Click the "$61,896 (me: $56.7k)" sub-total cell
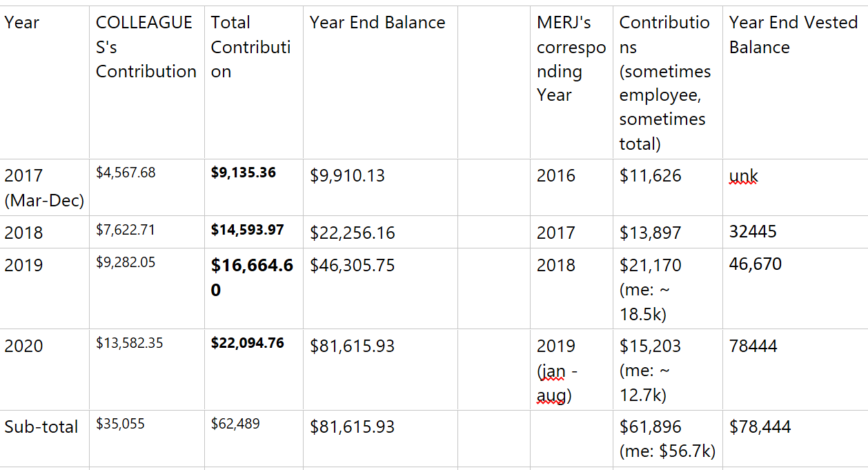The image size is (868, 470). coord(667,439)
